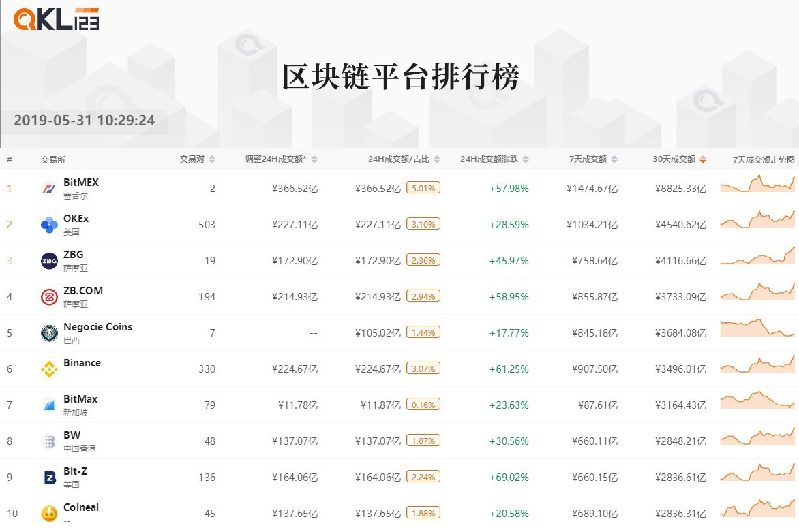This screenshot has width=799, height=532.
Task: Open the Negocie Coins exchange link
Action: point(98,327)
